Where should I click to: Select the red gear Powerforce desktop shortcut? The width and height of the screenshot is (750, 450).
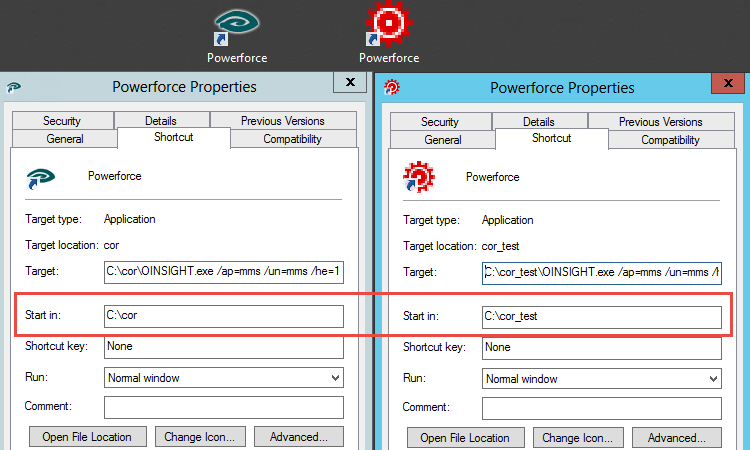388,24
